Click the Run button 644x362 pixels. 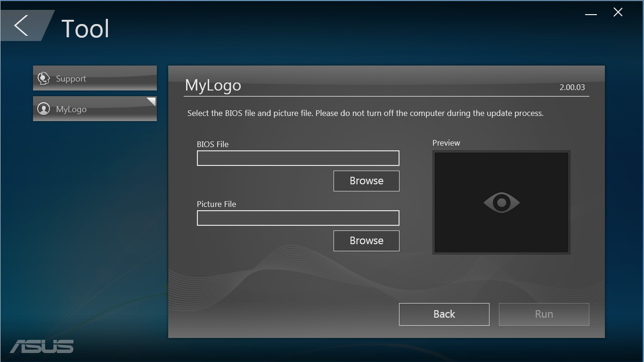click(x=544, y=314)
